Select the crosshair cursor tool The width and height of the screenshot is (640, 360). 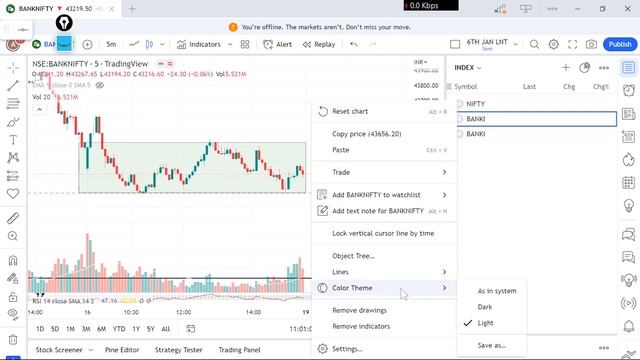coord(13,68)
